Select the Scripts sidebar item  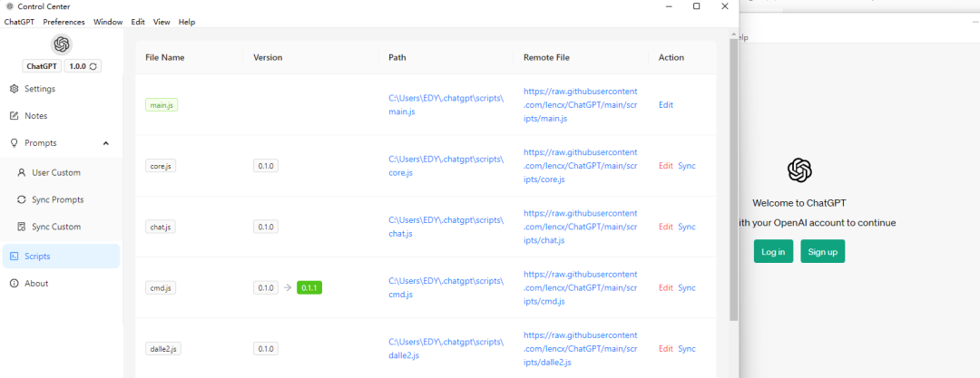point(62,257)
